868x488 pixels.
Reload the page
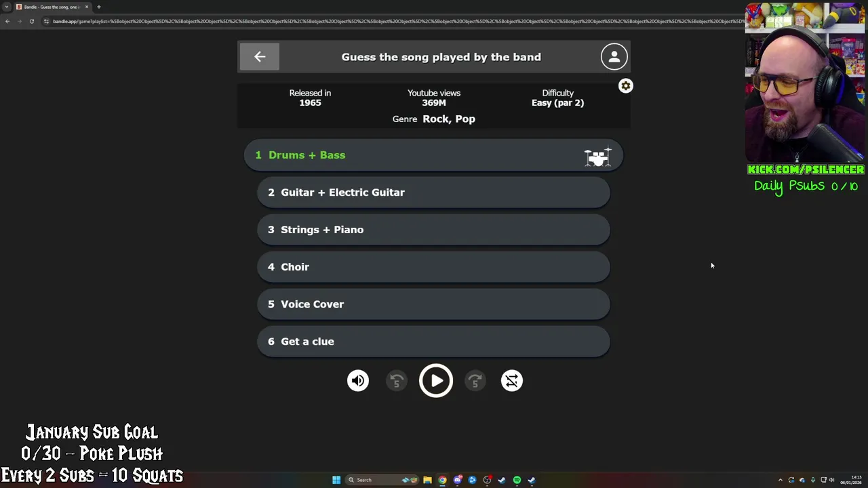point(32,21)
